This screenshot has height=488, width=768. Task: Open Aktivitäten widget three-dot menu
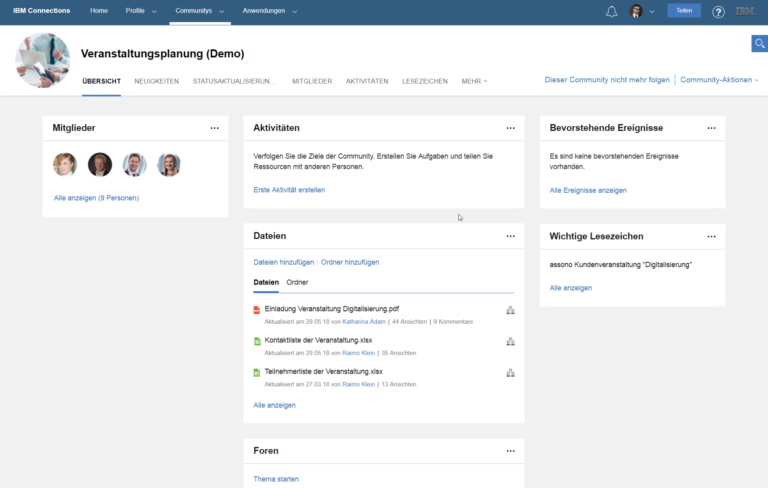point(510,128)
